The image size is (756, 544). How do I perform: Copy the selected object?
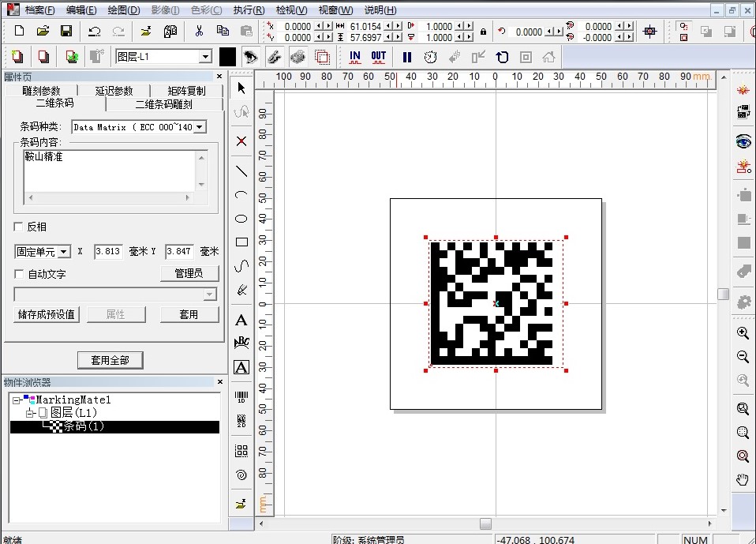tap(223, 31)
